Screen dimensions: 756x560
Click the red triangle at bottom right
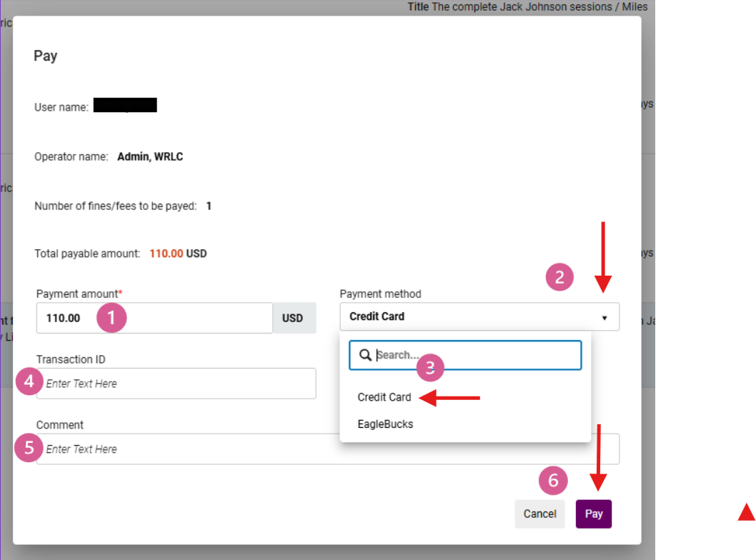tap(746, 511)
